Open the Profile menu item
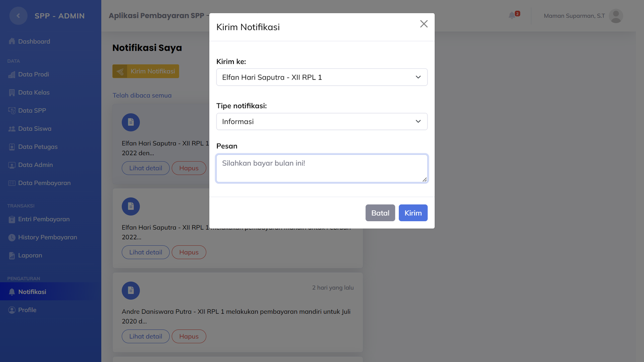Image resolution: width=644 pixels, height=362 pixels. [x=27, y=310]
